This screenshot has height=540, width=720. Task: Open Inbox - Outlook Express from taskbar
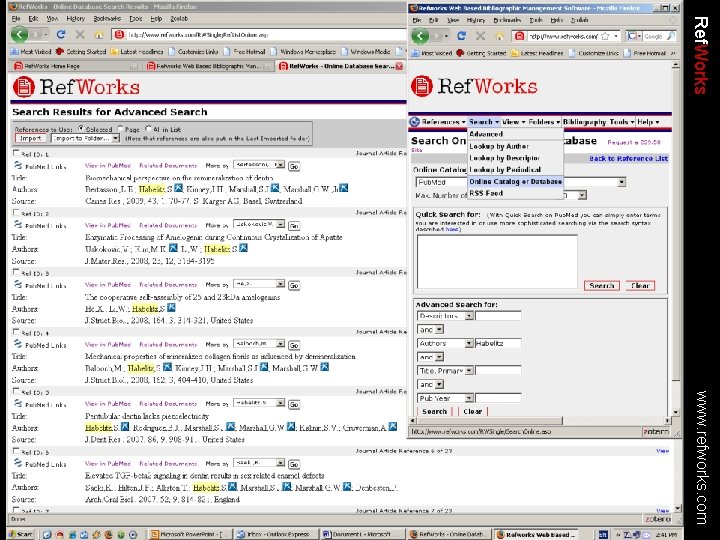pos(273,534)
